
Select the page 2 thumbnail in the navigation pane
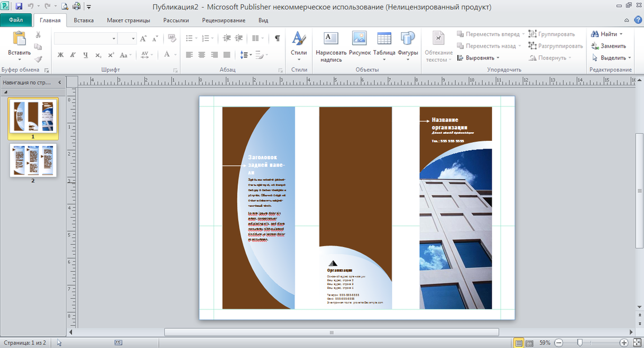pos(33,160)
